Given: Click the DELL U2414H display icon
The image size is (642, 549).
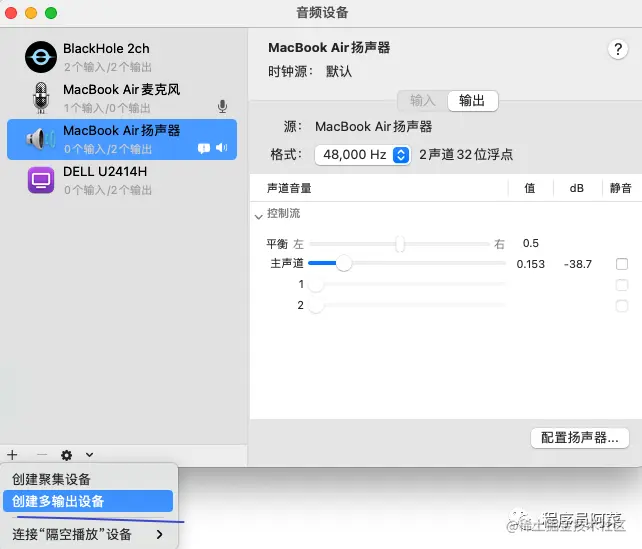Looking at the screenshot, I should [x=41, y=180].
